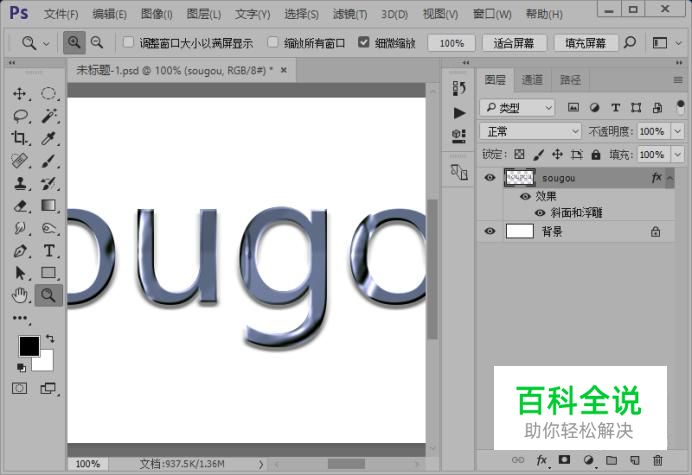692x475 pixels.
Task: Open the Actions panel play icon
Action: coord(459,113)
